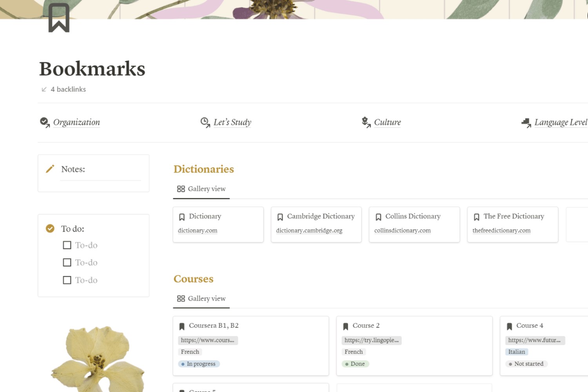Click the gold checkmark icon beside To do
Image resolution: width=588 pixels, height=392 pixels.
pos(50,228)
